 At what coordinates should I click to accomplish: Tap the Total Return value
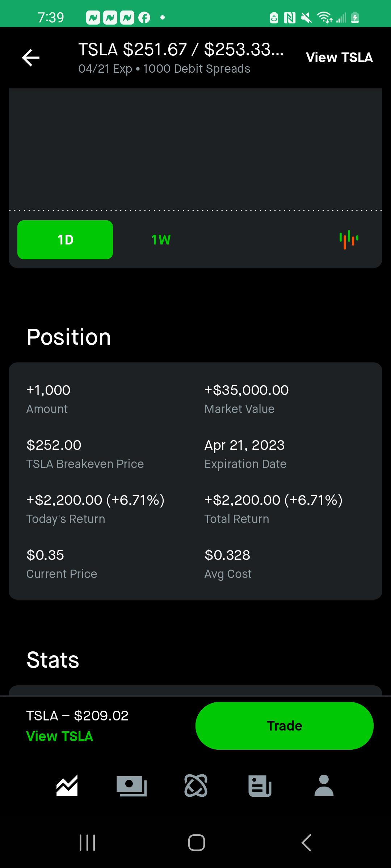[x=273, y=500]
